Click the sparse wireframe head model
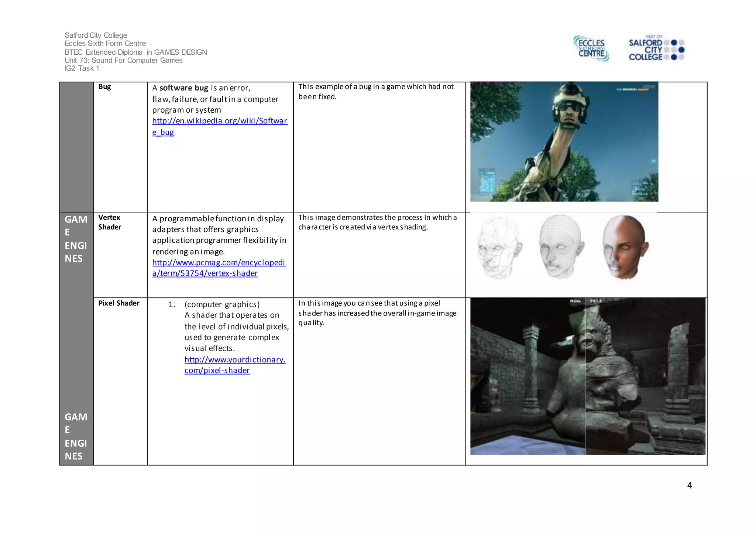Viewport: 756px width, 535px height. [x=499, y=247]
